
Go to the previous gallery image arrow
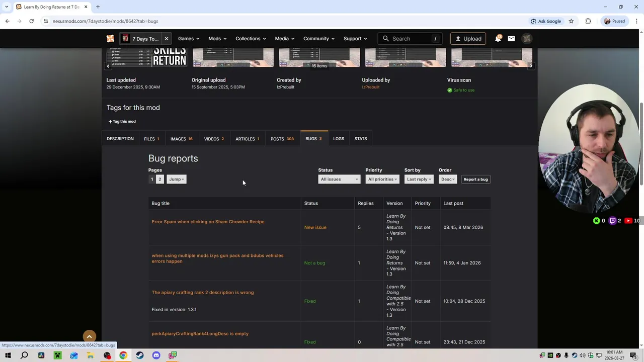coord(108,66)
